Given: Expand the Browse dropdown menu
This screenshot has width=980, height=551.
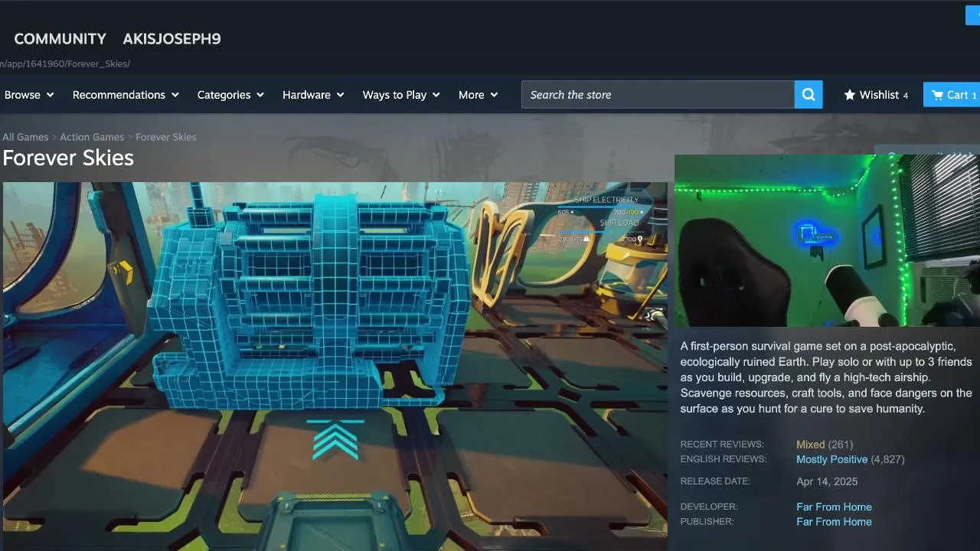Looking at the screenshot, I should pyautogui.click(x=29, y=95).
